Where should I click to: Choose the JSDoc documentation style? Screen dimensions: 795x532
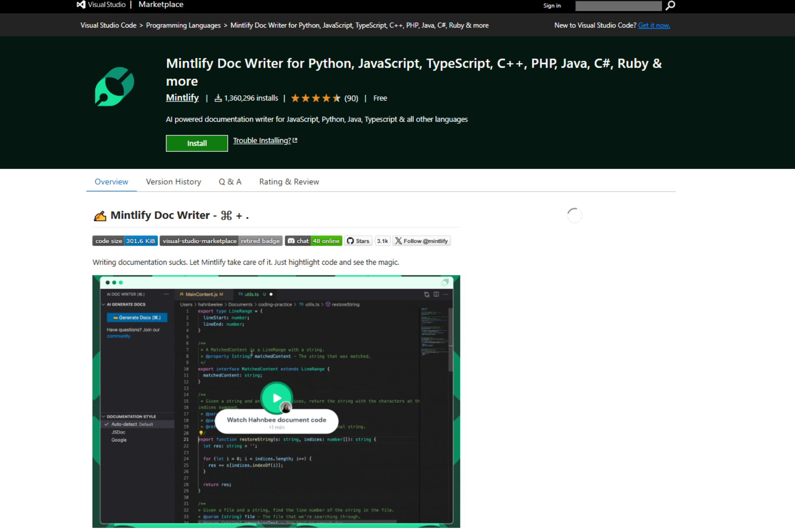tap(118, 432)
